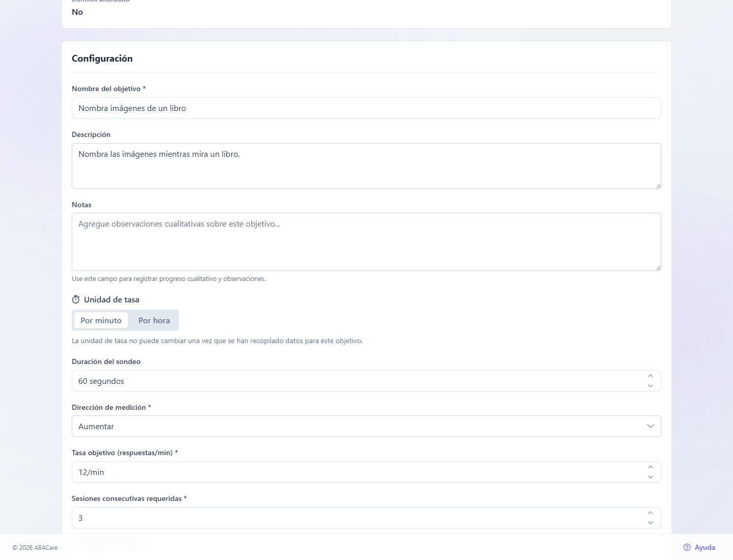
Task: Click the 'No' value text at top
Action: pyautogui.click(x=77, y=12)
